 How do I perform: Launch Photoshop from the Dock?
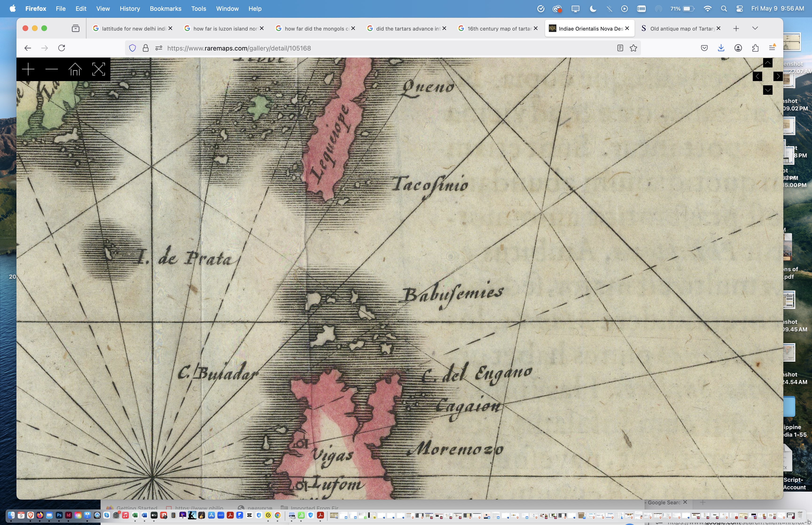coord(59,515)
